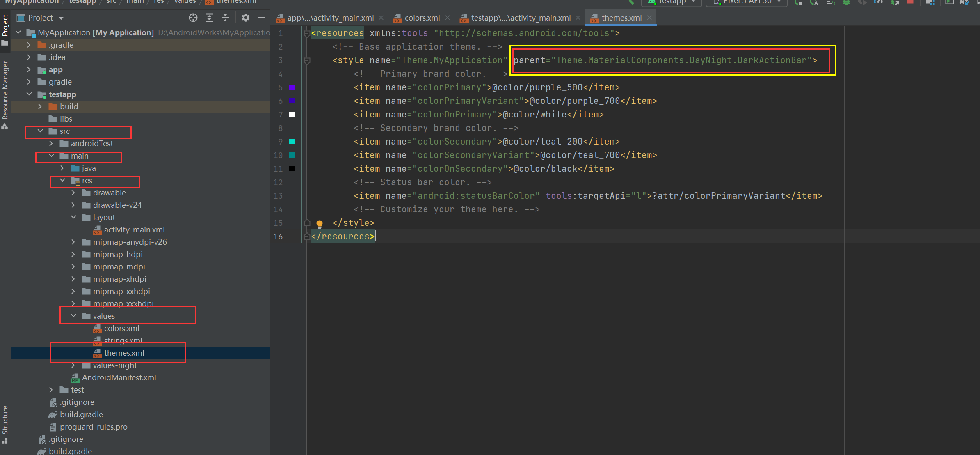Image resolution: width=980 pixels, height=455 pixels.
Task: Click the purple color swatch beside line 5
Action: click(292, 87)
